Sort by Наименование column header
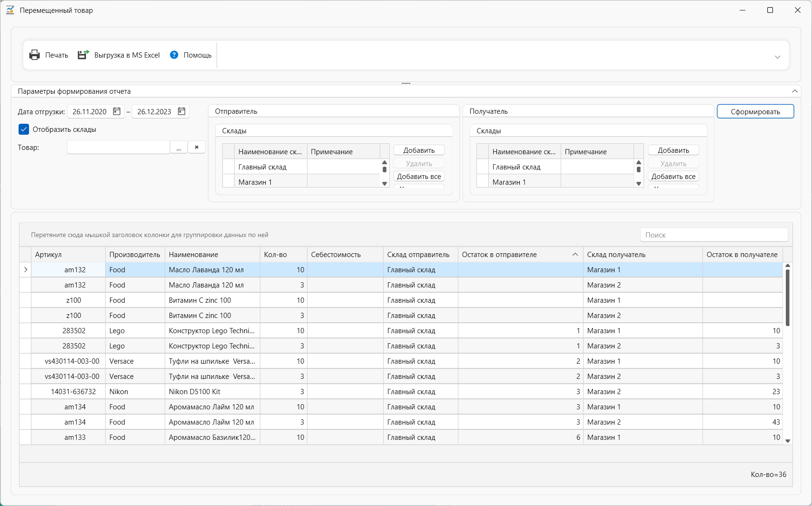The image size is (812, 506). point(212,255)
